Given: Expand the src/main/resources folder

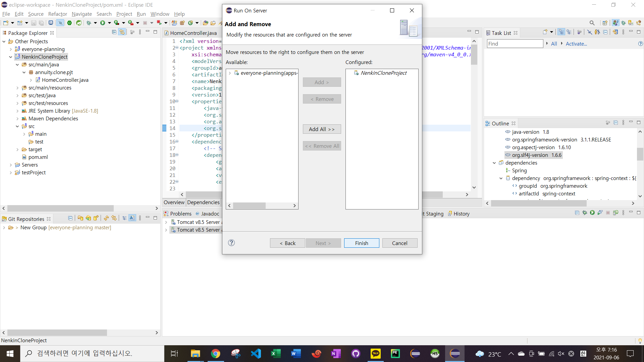Looking at the screenshot, I should click(17, 88).
